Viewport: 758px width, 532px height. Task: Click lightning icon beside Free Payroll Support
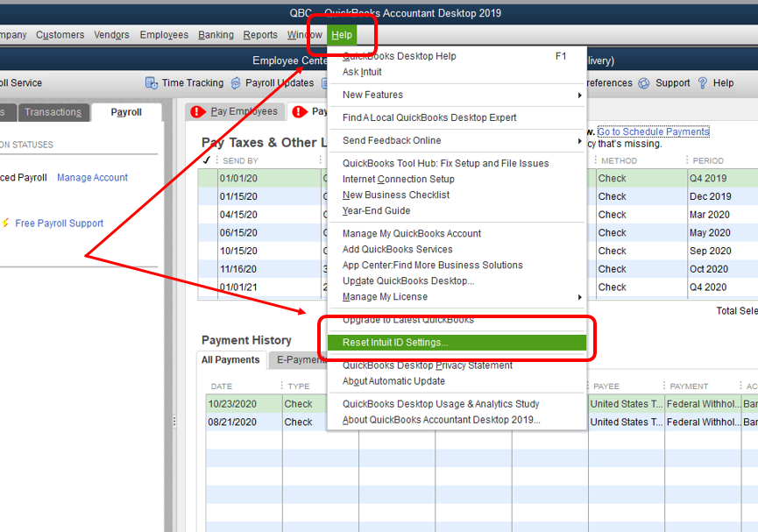coord(5,223)
